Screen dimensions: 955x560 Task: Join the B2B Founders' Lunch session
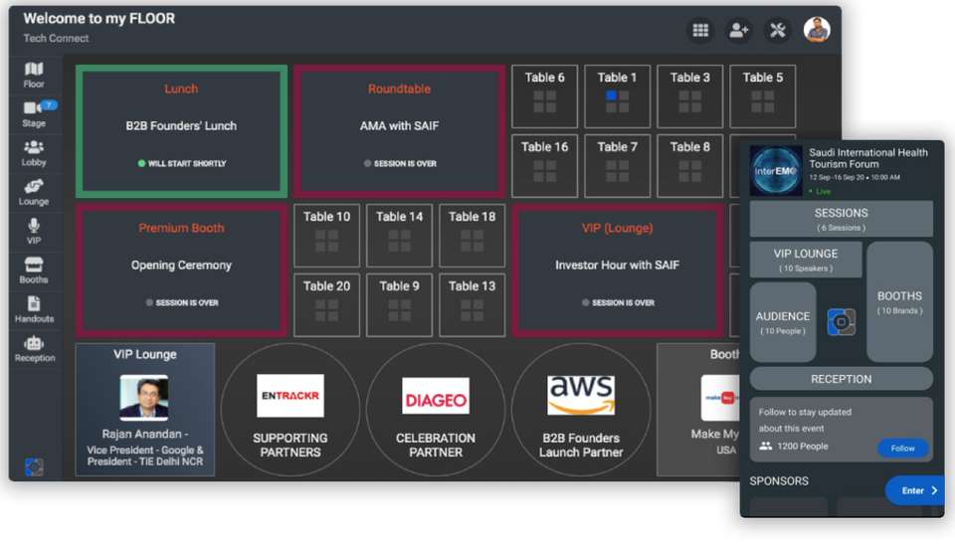coord(181,131)
